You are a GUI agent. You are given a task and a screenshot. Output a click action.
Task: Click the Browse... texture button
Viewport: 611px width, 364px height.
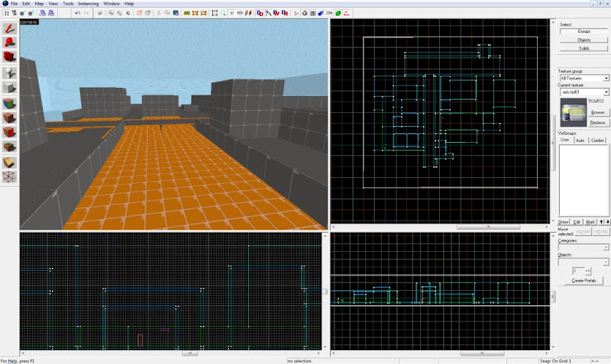point(598,112)
